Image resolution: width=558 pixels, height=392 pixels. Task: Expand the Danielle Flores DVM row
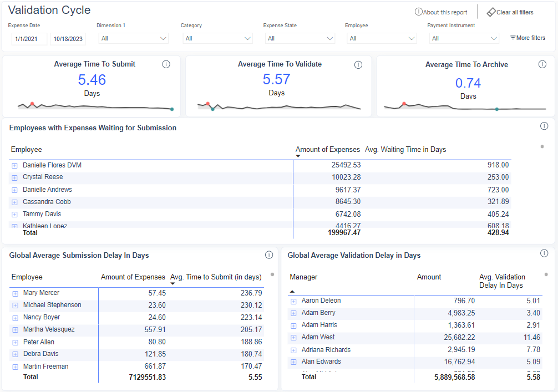(x=15, y=165)
